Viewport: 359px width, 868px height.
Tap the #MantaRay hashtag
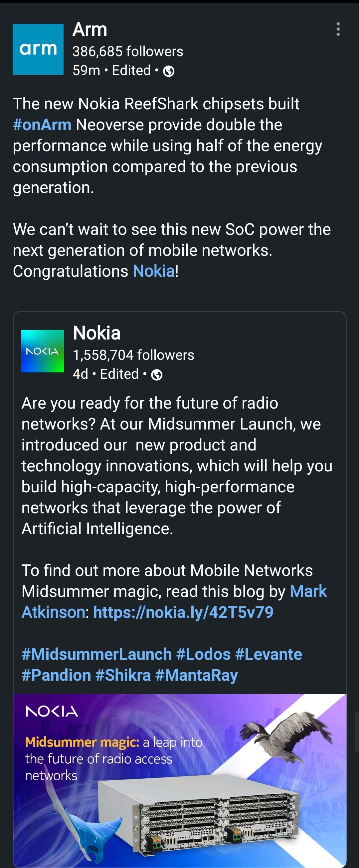(197, 675)
